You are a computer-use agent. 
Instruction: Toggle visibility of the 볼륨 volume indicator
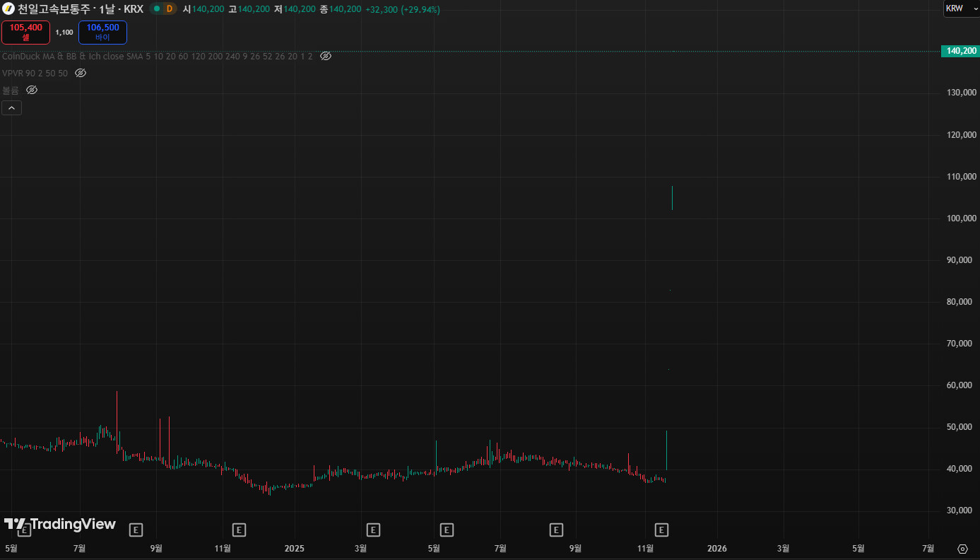tap(32, 90)
